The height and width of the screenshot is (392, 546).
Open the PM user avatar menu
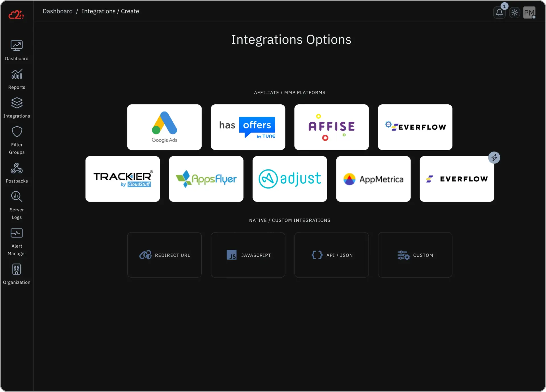click(529, 13)
